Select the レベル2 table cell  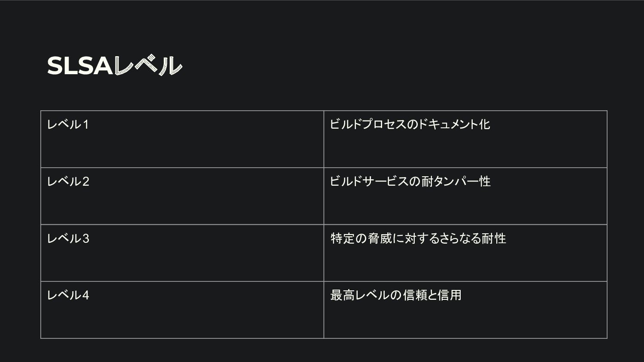pyautogui.click(x=182, y=196)
